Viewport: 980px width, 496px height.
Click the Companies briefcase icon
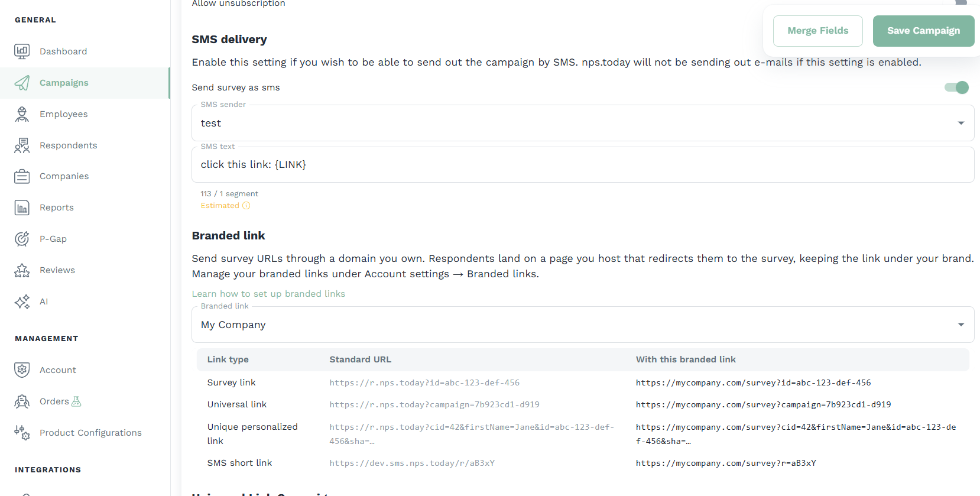point(22,176)
